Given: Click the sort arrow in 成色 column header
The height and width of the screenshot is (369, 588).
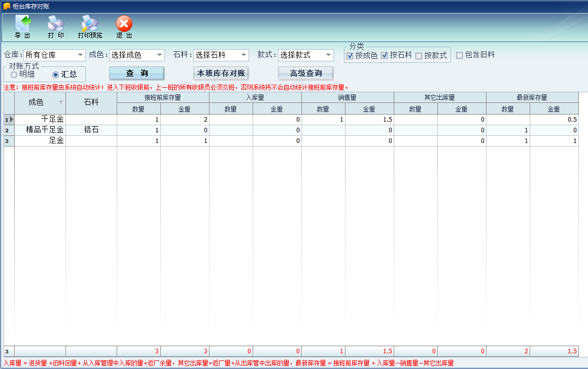Looking at the screenshot, I should pos(61,102).
